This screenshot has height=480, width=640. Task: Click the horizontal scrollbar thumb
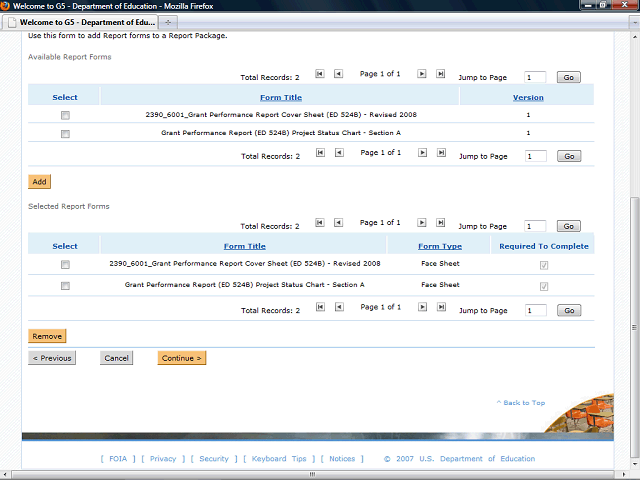coord(312,474)
